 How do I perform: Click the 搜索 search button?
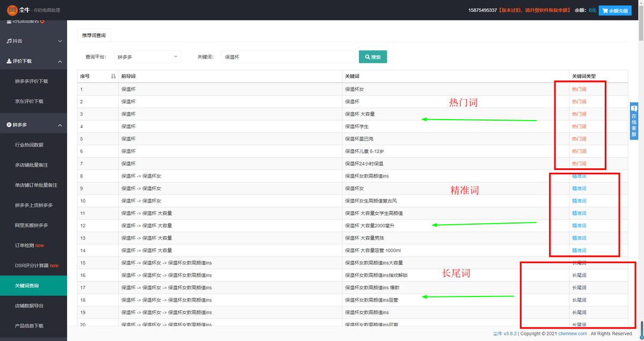[x=372, y=57]
